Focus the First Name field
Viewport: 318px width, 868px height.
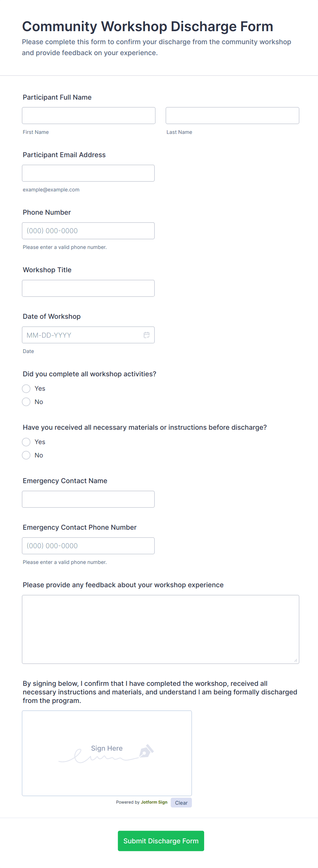coord(89,116)
